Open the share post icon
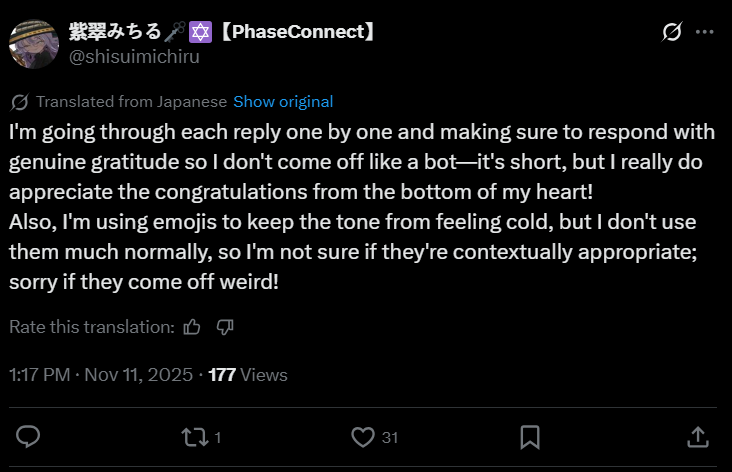732x472 pixels. click(697, 437)
